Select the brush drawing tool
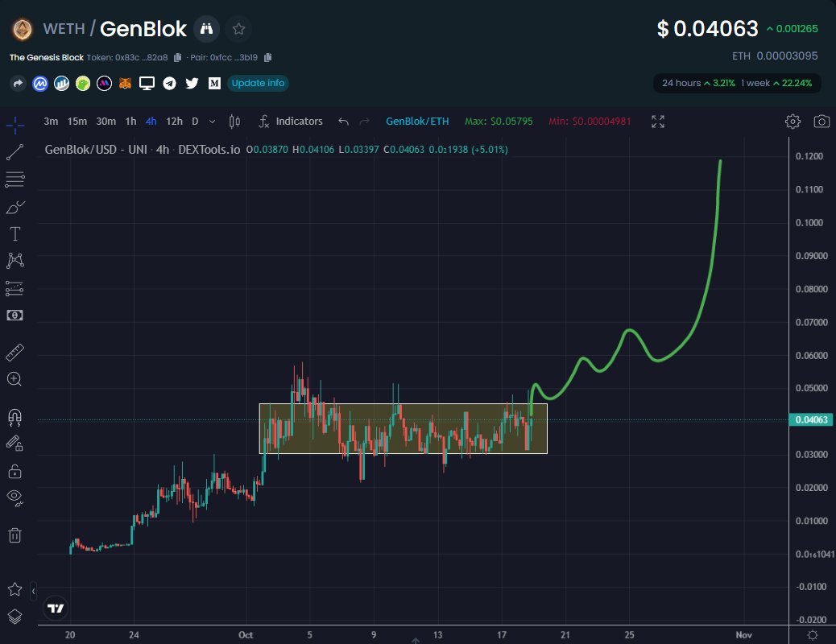 pyautogui.click(x=15, y=207)
